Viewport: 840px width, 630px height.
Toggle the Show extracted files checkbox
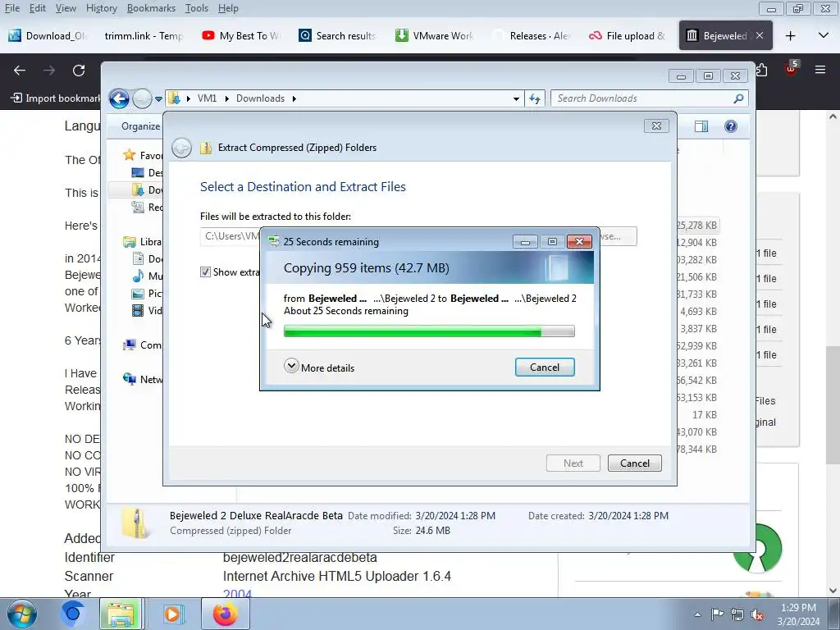point(205,272)
